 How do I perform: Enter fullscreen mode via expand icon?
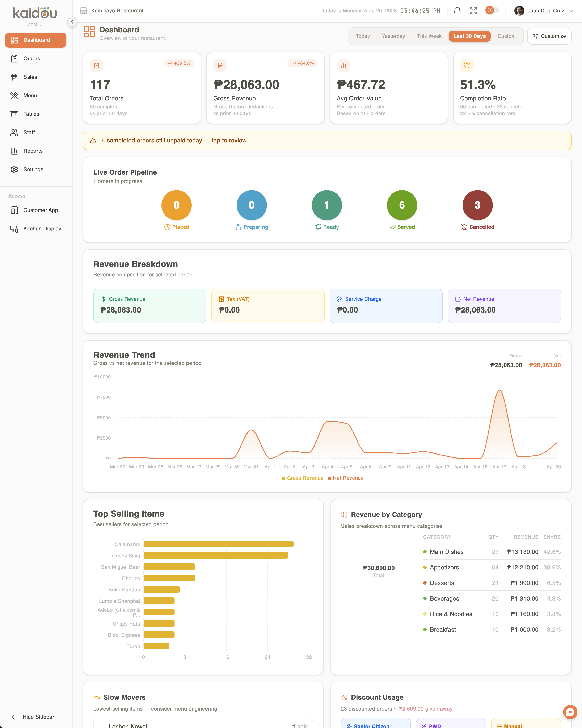[473, 11]
